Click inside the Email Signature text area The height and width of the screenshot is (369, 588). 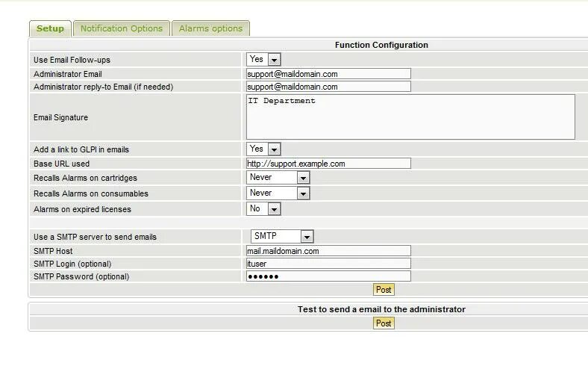point(410,117)
